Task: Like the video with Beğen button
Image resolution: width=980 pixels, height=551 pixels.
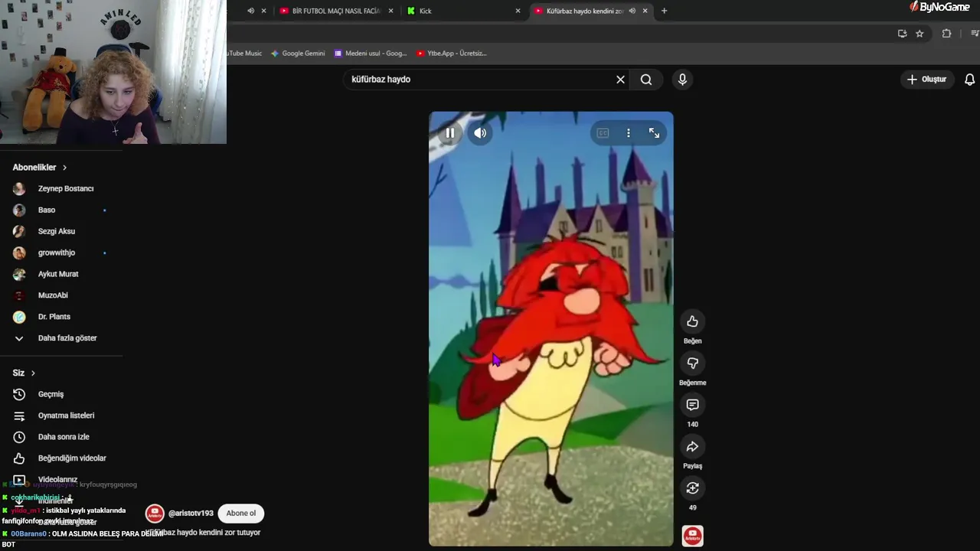Action: click(x=692, y=321)
